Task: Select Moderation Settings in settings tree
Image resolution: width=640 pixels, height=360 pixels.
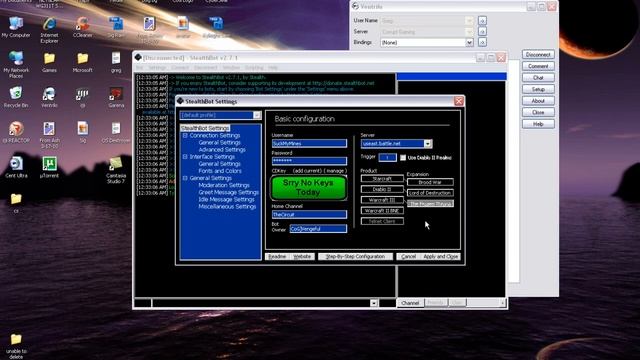Action: pos(224,185)
